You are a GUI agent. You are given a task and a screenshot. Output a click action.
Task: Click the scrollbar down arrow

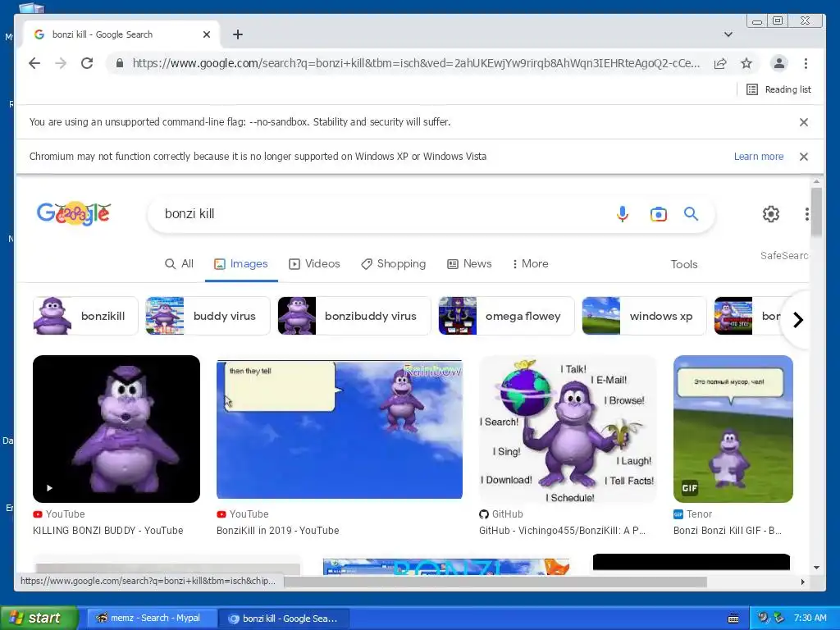[x=816, y=568]
